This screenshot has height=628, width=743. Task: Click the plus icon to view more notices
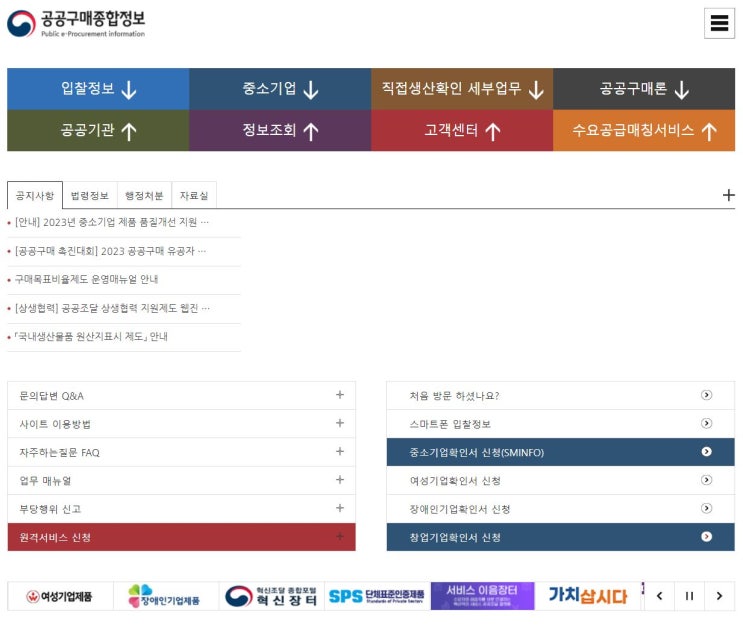click(728, 195)
